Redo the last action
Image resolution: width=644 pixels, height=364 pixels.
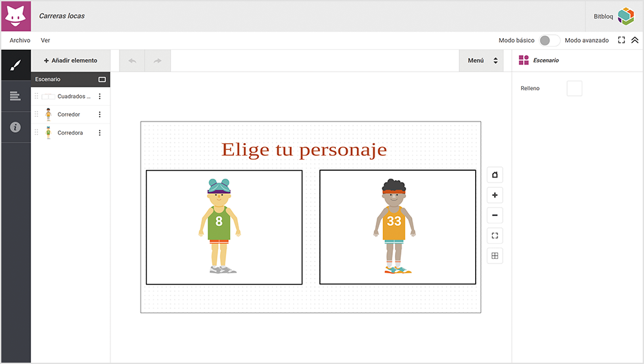pyautogui.click(x=158, y=61)
